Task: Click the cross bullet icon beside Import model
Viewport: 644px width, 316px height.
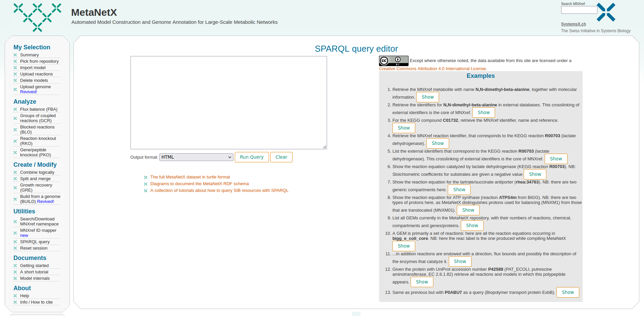Action: point(15,68)
